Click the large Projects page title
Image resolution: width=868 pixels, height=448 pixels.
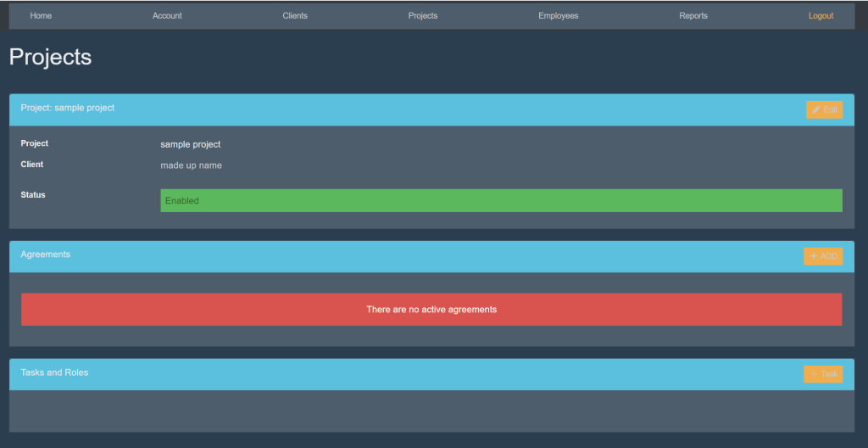pos(50,57)
